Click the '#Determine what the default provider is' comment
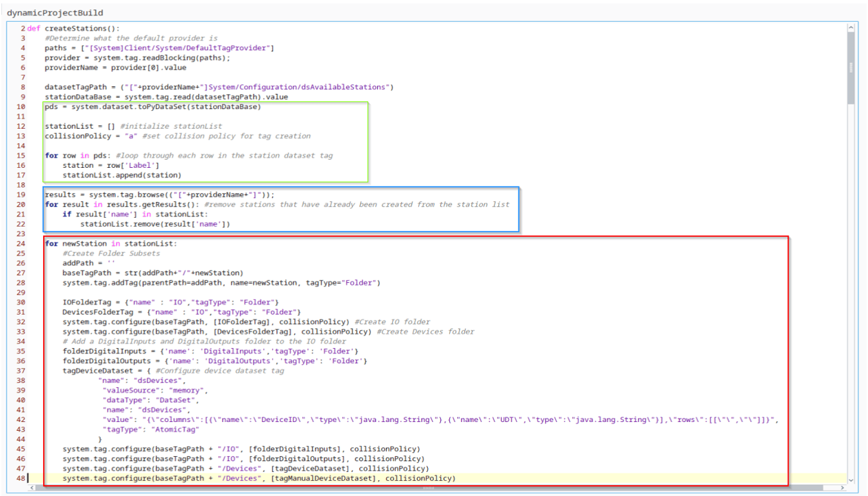Image resolution: width=868 pixels, height=496 pixels. point(132,38)
